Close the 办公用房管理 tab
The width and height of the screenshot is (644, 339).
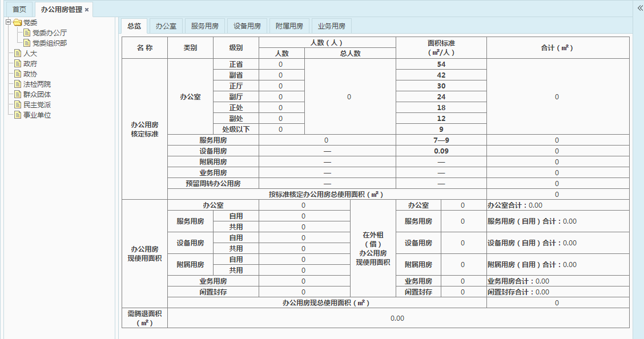point(87,10)
